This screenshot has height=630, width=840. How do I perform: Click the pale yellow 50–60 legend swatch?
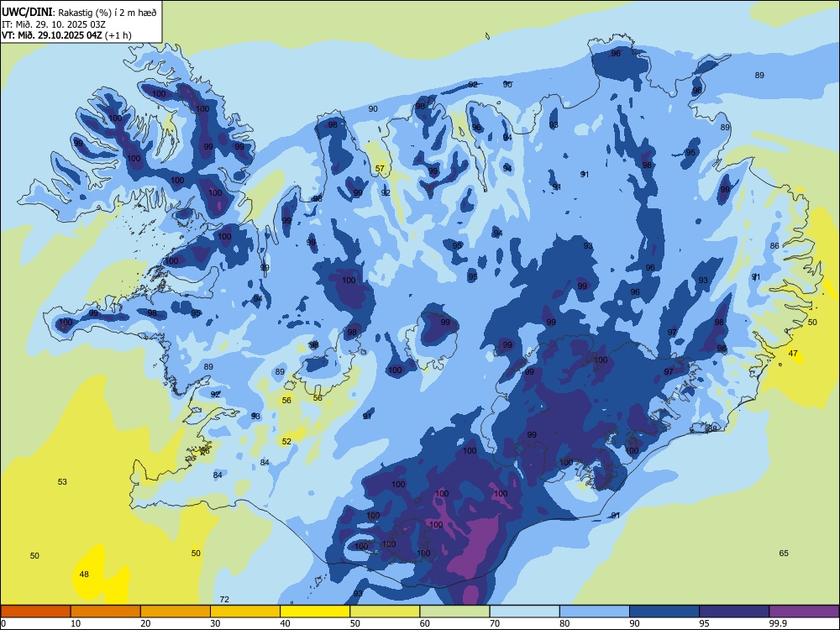tap(385, 612)
